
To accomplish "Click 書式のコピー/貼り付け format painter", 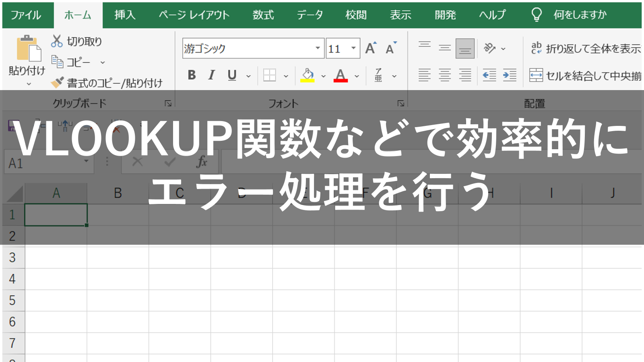I will [107, 83].
